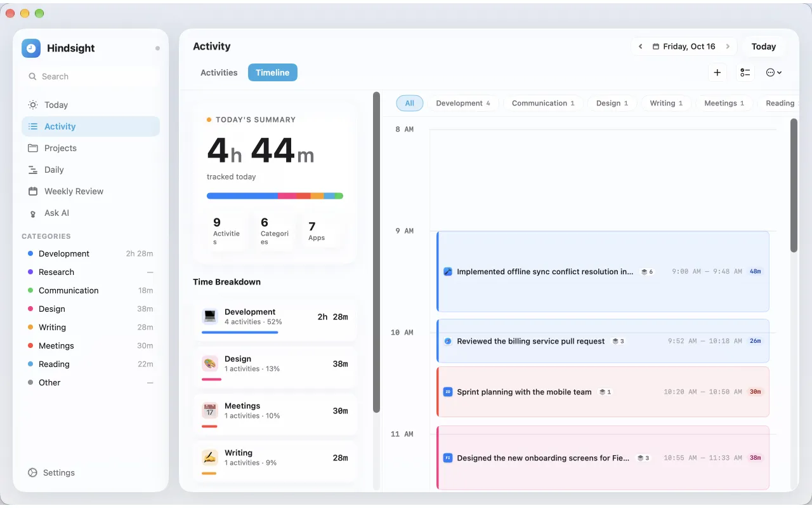Viewport: 812px width, 508px height.
Task: Select the All filter chip
Action: (410, 103)
